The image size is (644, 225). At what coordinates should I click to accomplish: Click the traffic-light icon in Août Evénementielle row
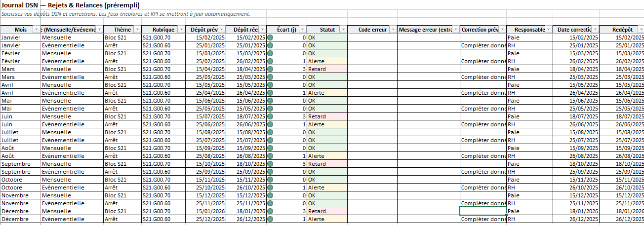tap(270, 156)
